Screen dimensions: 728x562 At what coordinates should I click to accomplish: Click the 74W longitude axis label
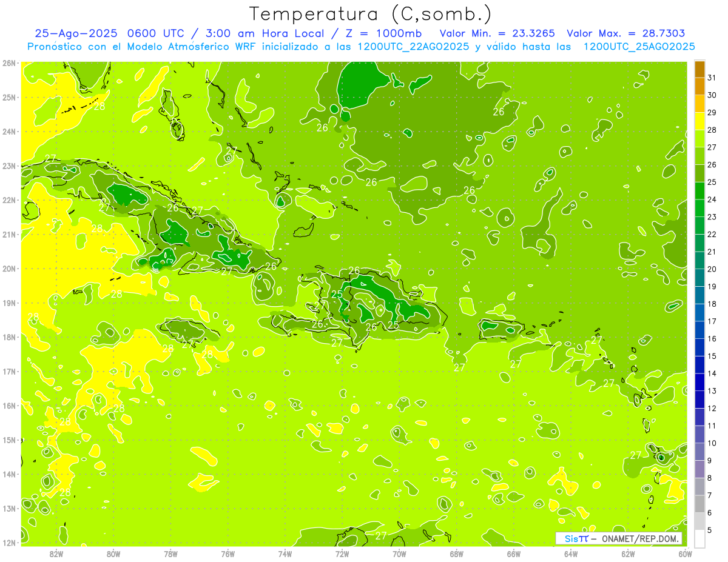coord(285,554)
